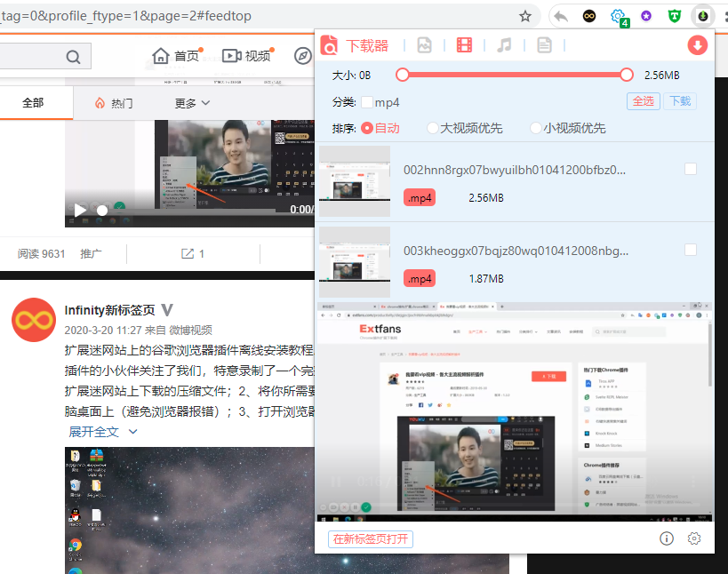
Task: Click the right handle of the size slider
Action: [x=627, y=75]
